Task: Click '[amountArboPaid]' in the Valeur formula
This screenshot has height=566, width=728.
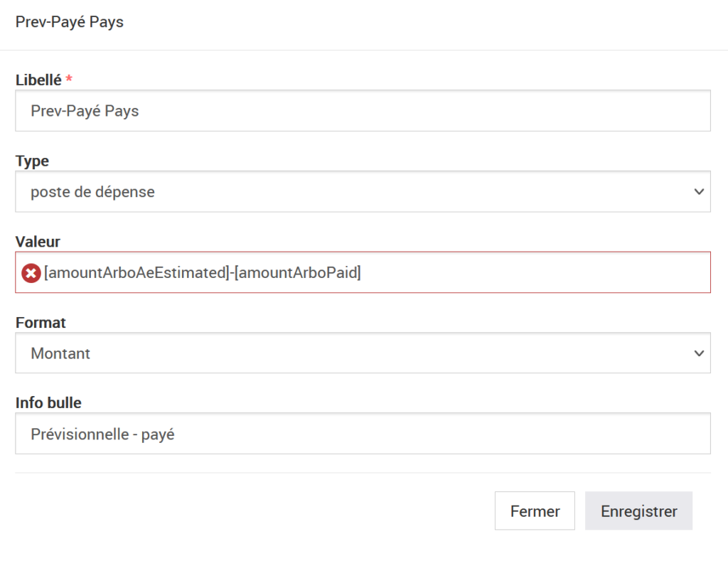Action: (x=297, y=272)
